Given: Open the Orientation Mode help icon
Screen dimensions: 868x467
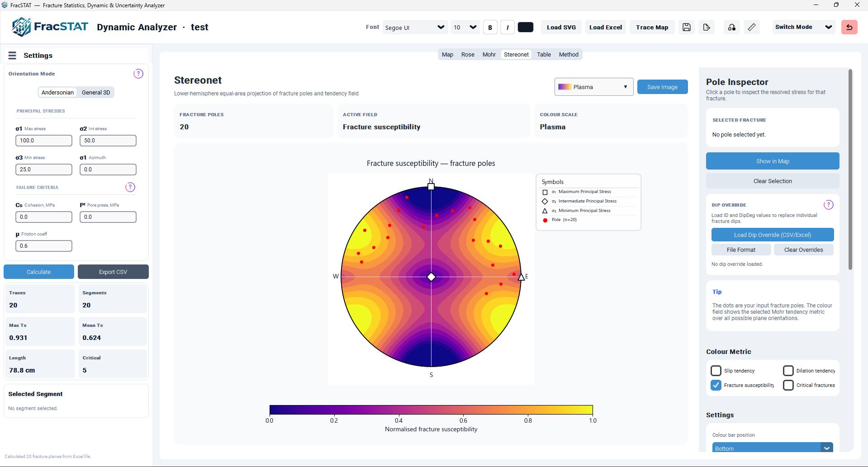Looking at the screenshot, I should click(x=138, y=74).
